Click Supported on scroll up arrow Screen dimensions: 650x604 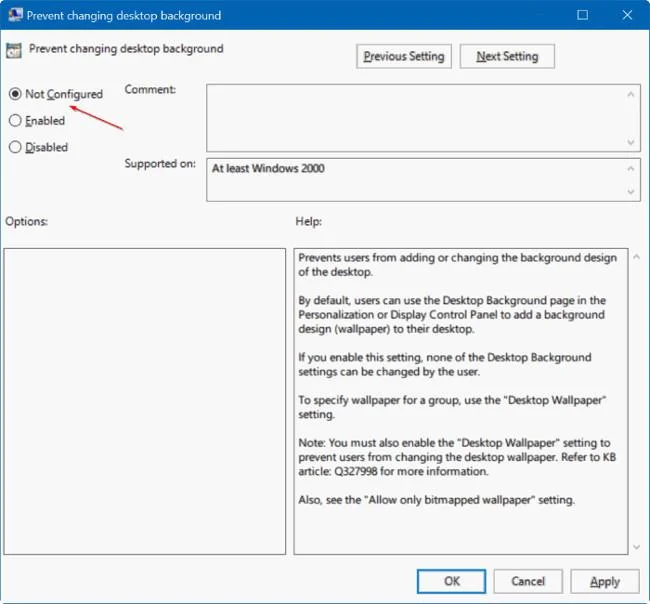point(631,168)
